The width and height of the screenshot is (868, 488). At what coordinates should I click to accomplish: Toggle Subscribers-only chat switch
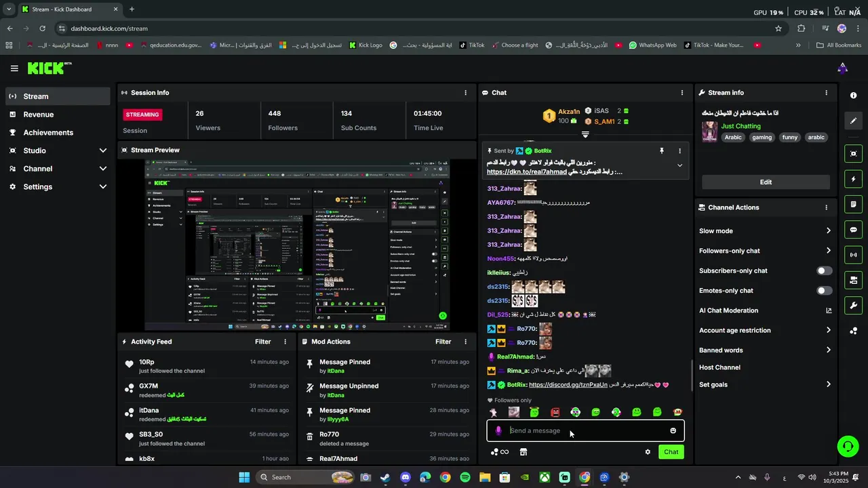(x=824, y=270)
